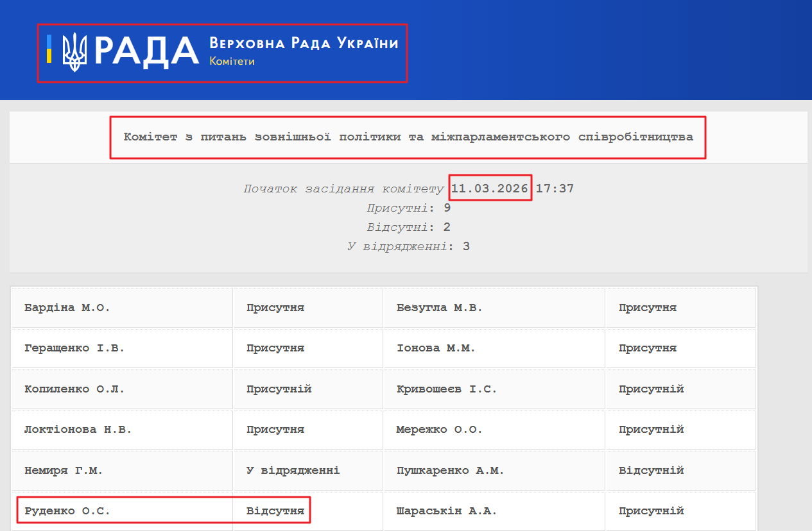Click Бардіна's Присутня status cell
Image resolution: width=812 pixels, height=531 pixels.
pos(308,308)
